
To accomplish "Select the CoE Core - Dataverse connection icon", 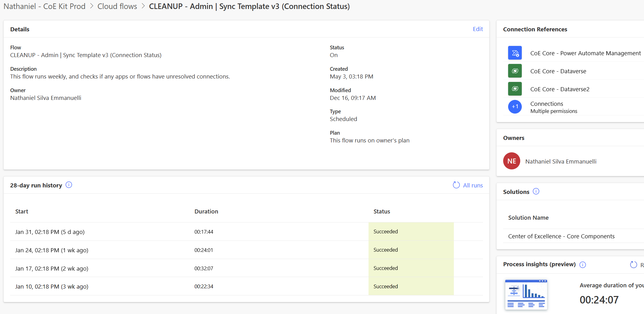I will (515, 71).
